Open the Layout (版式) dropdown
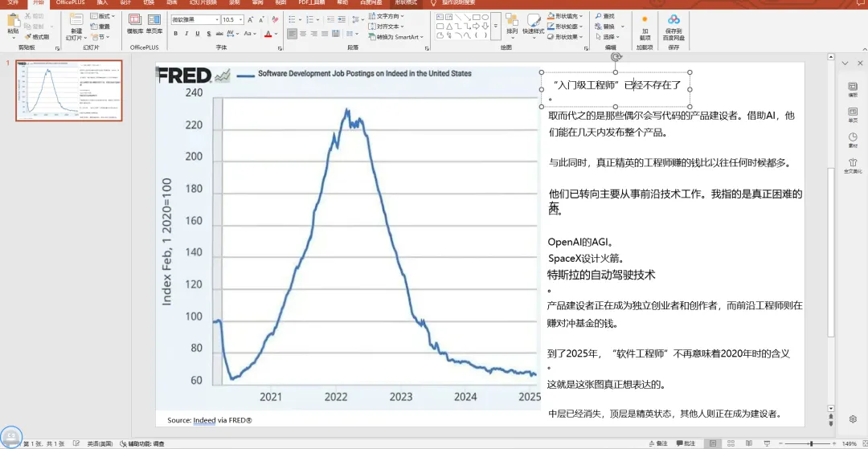868x449 pixels. (102, 16)
